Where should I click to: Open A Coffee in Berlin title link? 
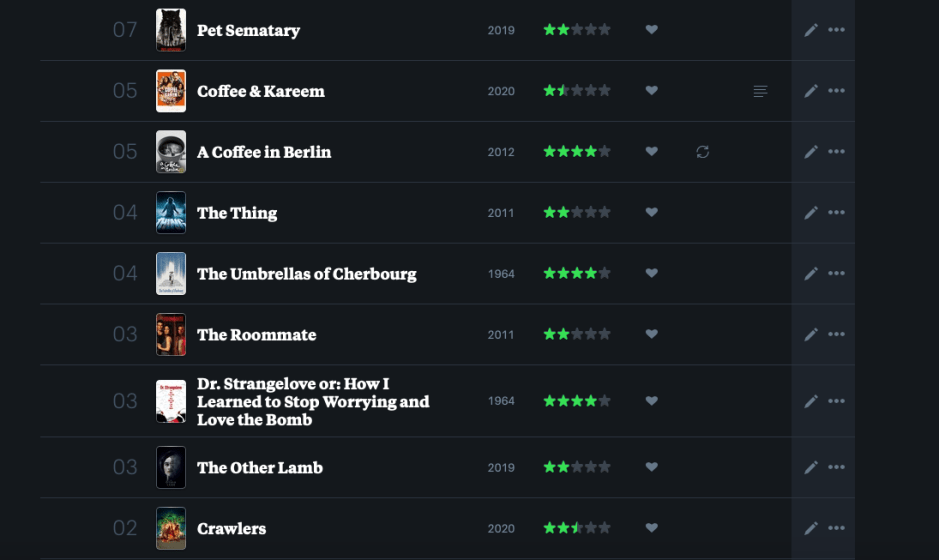[264, 152]
